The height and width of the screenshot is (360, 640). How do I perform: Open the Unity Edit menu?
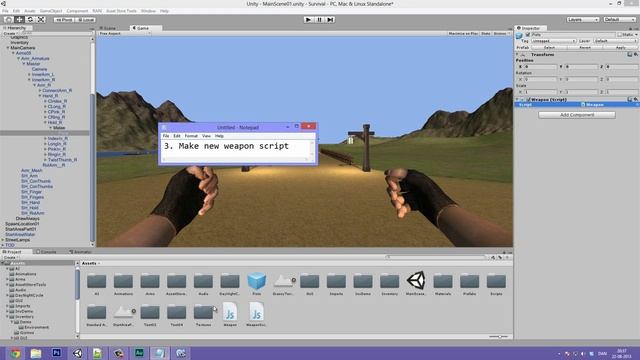pos(16,11)
